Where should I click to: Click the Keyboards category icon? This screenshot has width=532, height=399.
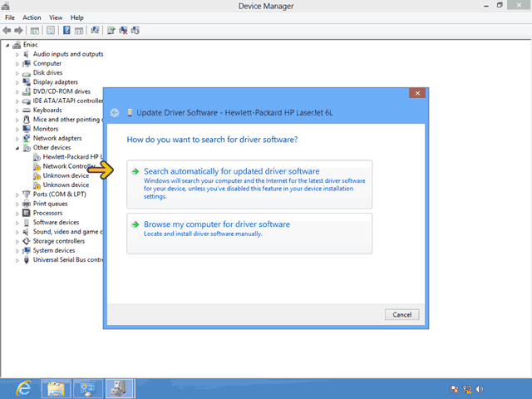click(27, 111)
